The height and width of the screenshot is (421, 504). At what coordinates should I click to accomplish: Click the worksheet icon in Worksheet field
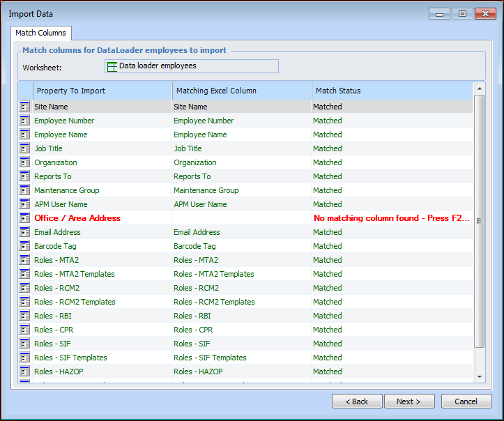click(112, 66)
